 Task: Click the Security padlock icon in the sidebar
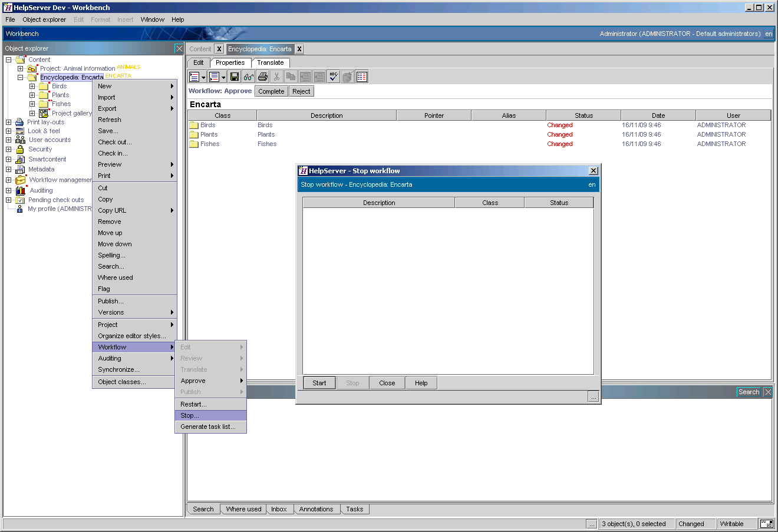19,149
